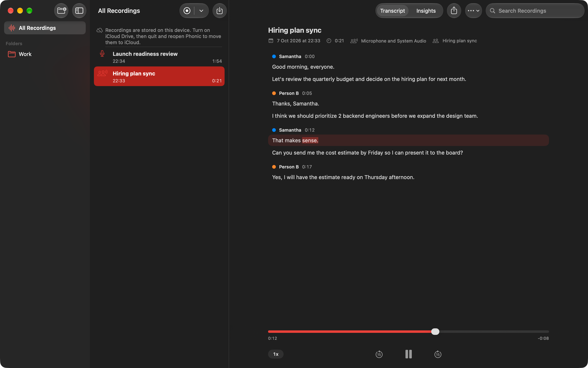Change playback speed with the 1x button
The image size is (588, 368).
pyautogui.click(x=276, y=354)
